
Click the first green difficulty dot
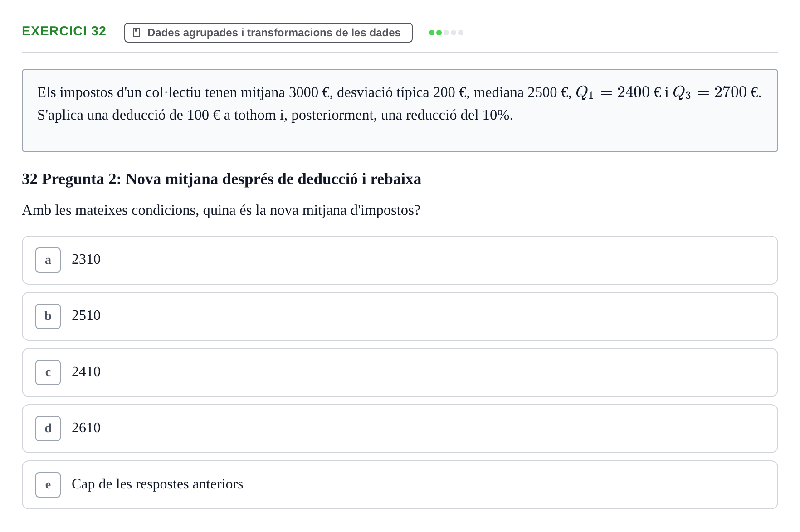pos(432,33)
